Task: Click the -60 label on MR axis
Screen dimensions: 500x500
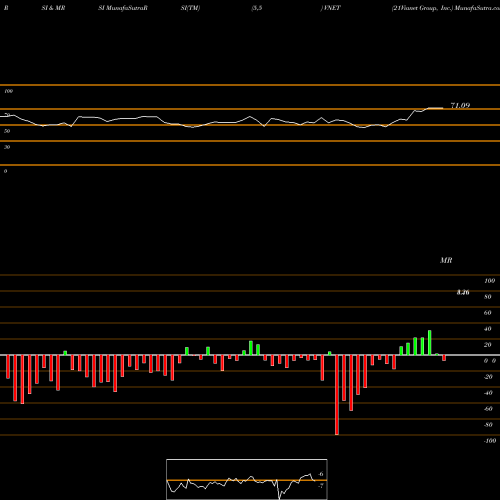Action: [x=488, y=409]
